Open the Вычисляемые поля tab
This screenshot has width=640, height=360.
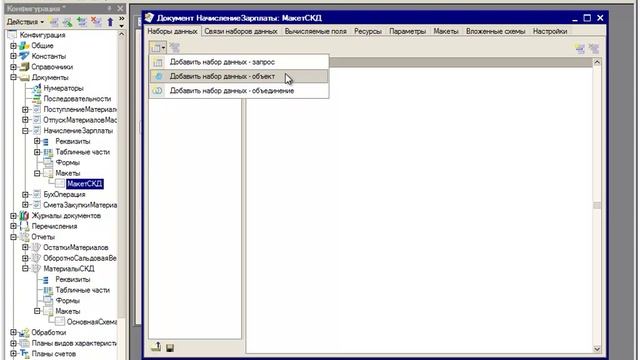pos(316,31)
